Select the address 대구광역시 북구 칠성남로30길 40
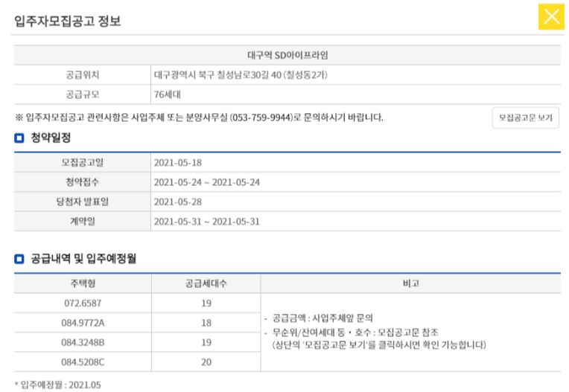569x392 pixels. [217, 75]
